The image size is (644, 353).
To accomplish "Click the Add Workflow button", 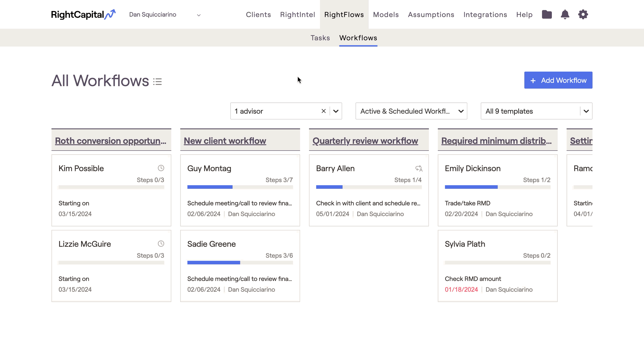I will pyautogui.click(x=558, y=80).
